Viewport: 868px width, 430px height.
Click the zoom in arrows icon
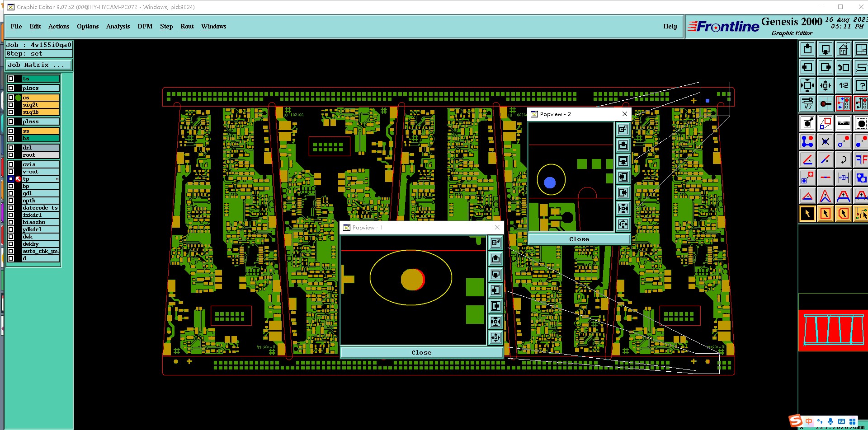[807, 85]
